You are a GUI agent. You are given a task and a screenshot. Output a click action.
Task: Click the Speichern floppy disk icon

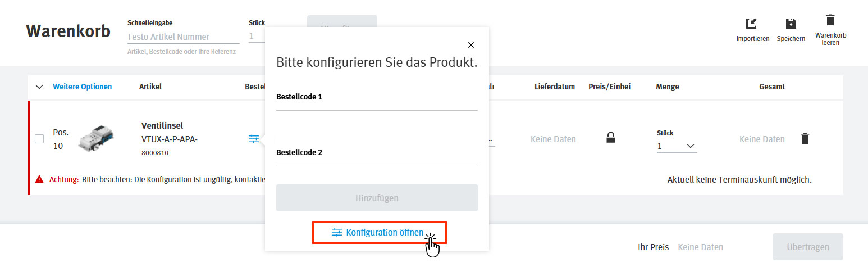pos(791,24)
